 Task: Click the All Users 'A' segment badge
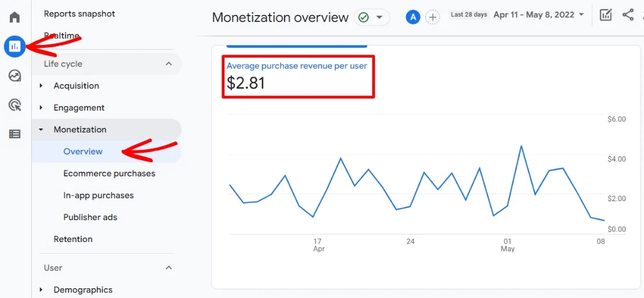(412, 17)
